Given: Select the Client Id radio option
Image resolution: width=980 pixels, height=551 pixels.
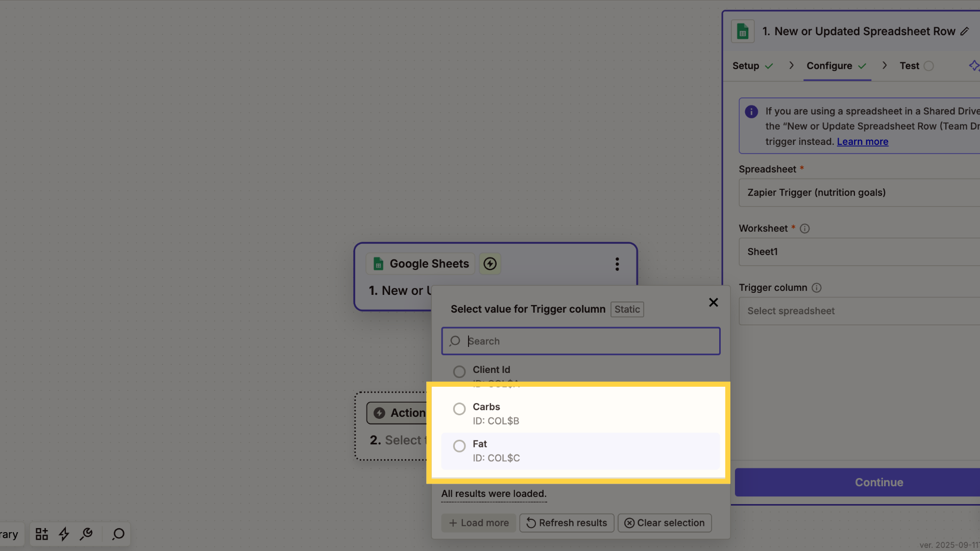Looking at the screenshot, I should (459, 371).
